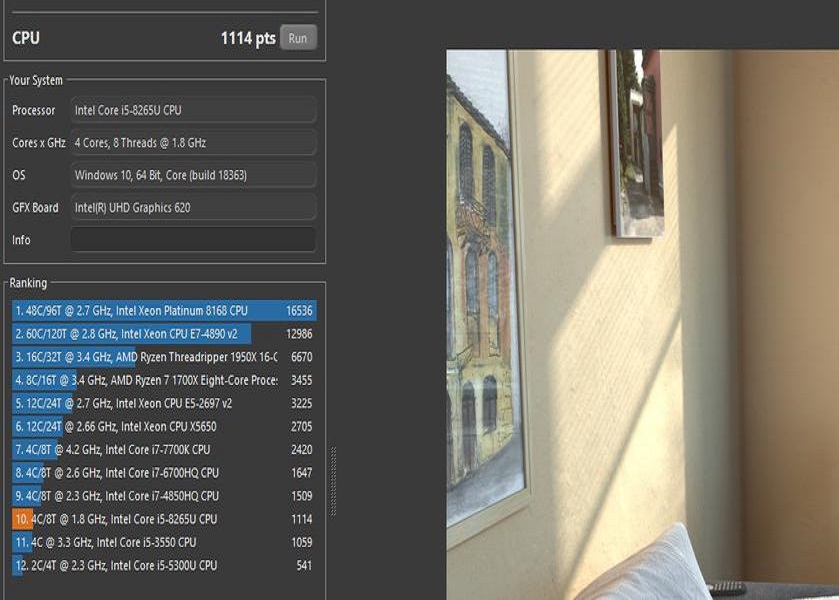Select the Xeon E5-2697 v2 ranking row
The width and height of the screenshot is (839, 600).
[x=164, y=403]
